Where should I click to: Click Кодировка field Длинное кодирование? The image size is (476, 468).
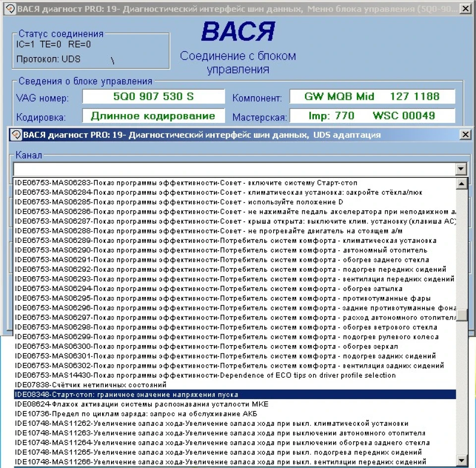(x=154, y=116)
